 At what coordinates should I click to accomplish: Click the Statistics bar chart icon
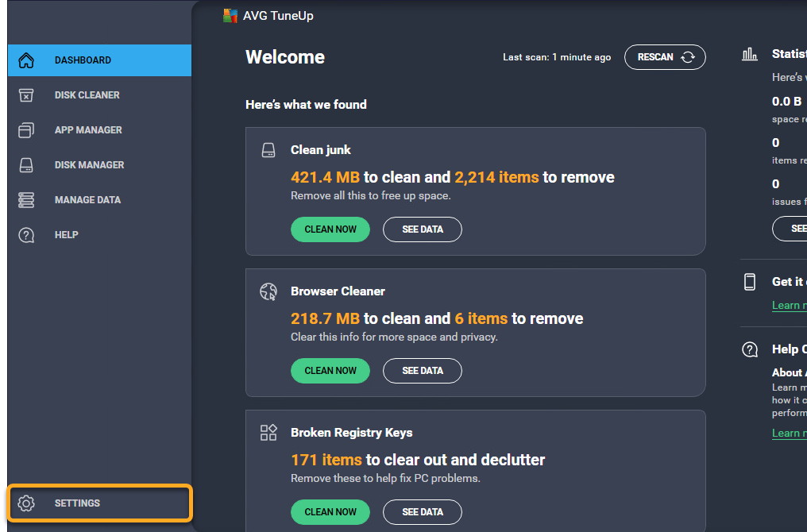click(749, 55)
